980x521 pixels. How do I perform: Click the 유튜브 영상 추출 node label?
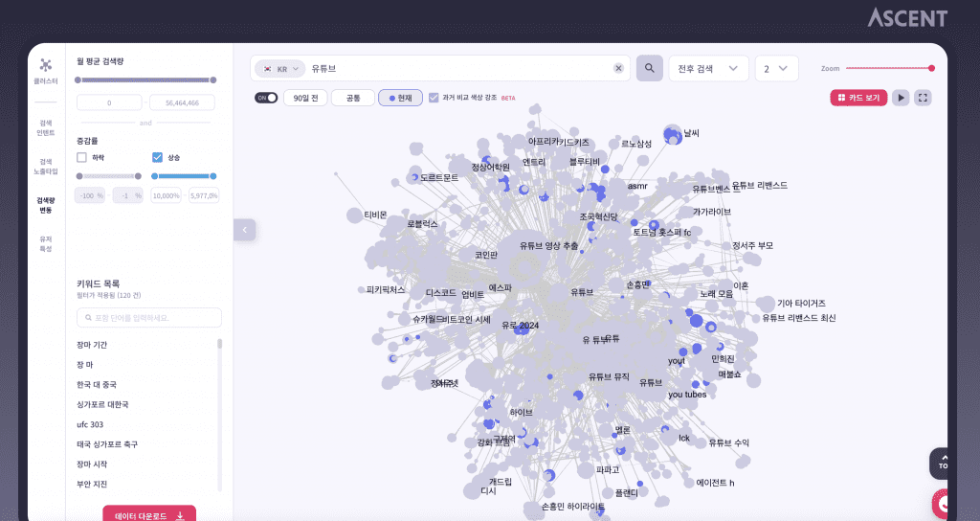[548, 246]
